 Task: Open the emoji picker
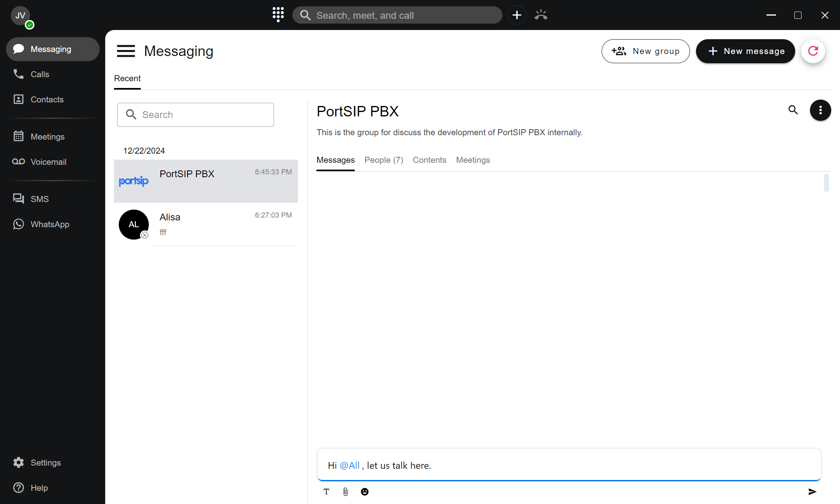[x=364, y=492]
